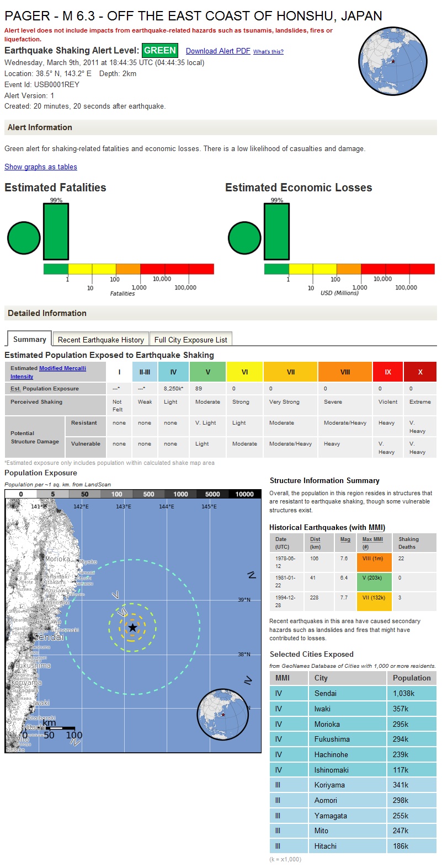Open the 'What's this?' help link

coord(268,52)
